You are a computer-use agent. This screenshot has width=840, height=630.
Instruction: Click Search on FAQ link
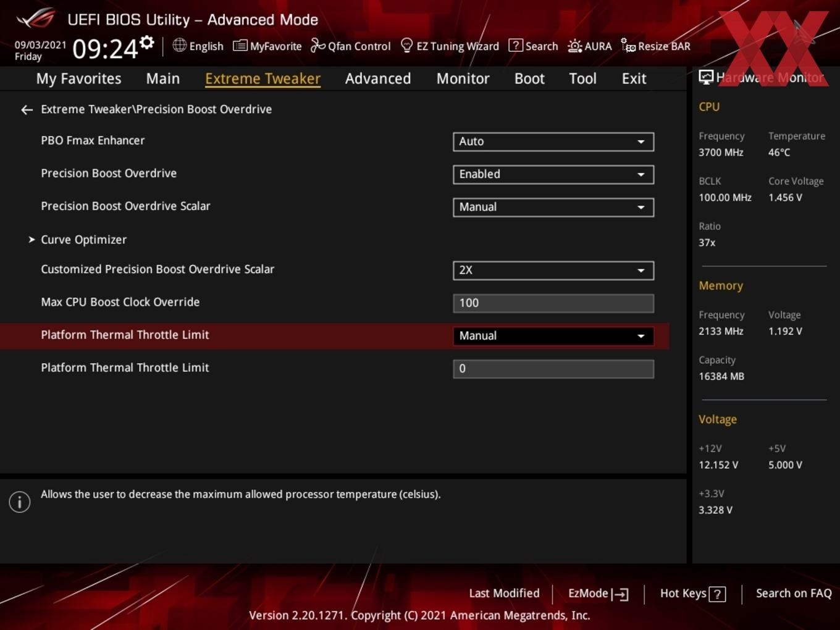pyautogui.click(x=794, y=593)
